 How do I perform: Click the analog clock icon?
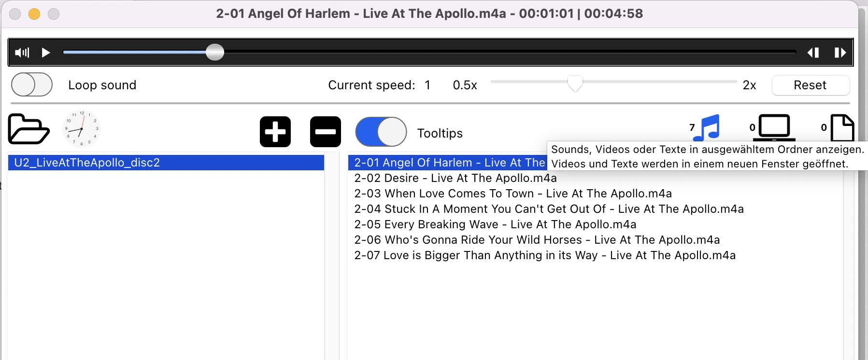tap(82, 129)
